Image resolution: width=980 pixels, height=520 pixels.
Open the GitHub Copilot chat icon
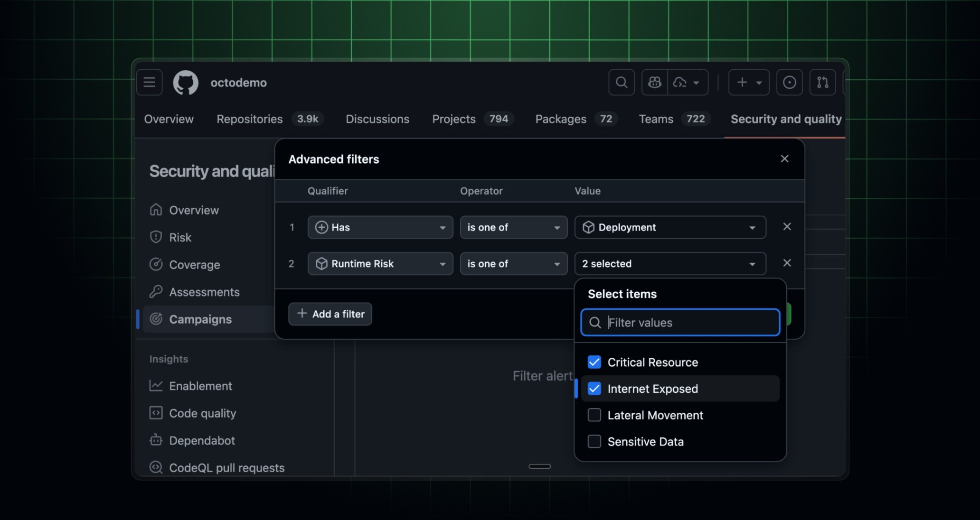[x=654, y=82]
